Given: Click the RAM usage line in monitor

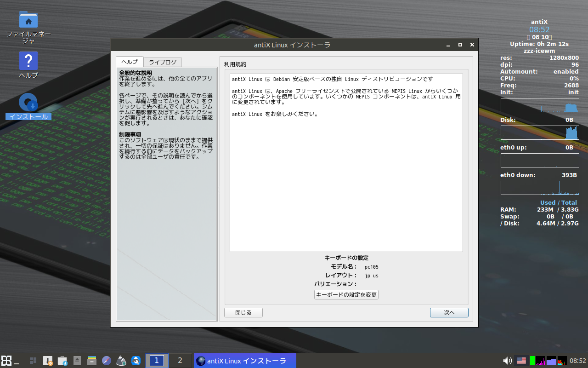Looking at the screenshot, I should tap(538, 210).
